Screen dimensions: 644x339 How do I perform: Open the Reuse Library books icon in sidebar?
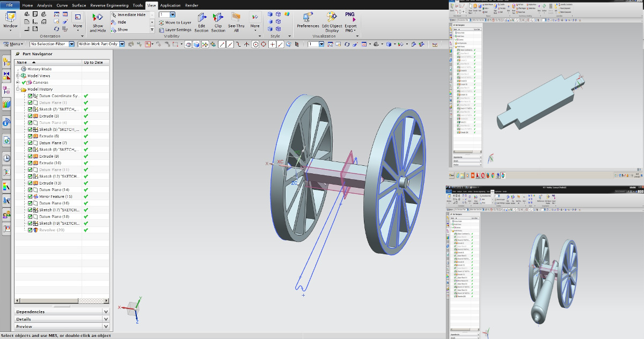tap(6, 104)
